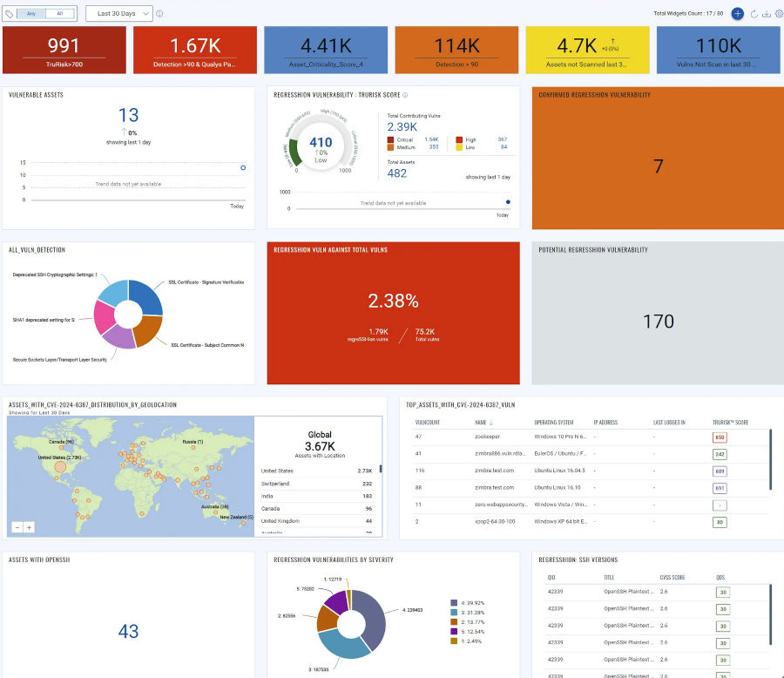Select Switzerland row in country list
This screenshot has width=784, height=678.
[317, 484]
